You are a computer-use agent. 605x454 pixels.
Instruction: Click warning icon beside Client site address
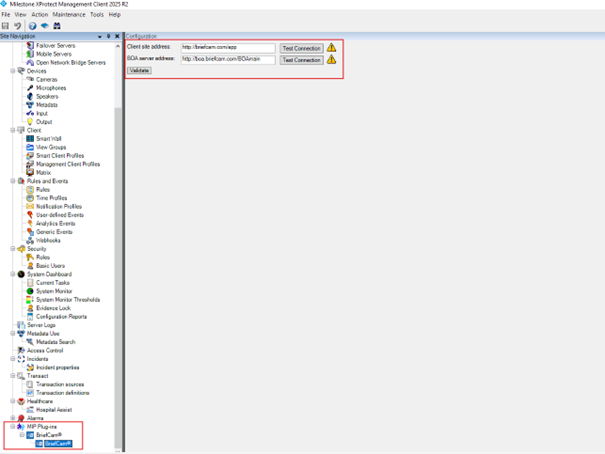tap(331, 48)
